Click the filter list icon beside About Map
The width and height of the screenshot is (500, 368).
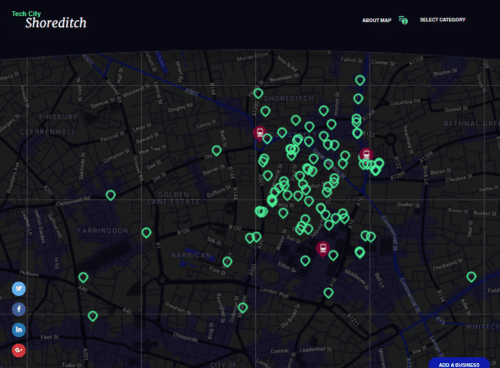pos(403,20)
